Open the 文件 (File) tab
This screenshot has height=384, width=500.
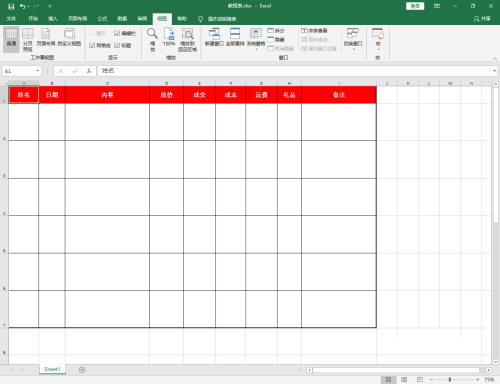point(11,19)
